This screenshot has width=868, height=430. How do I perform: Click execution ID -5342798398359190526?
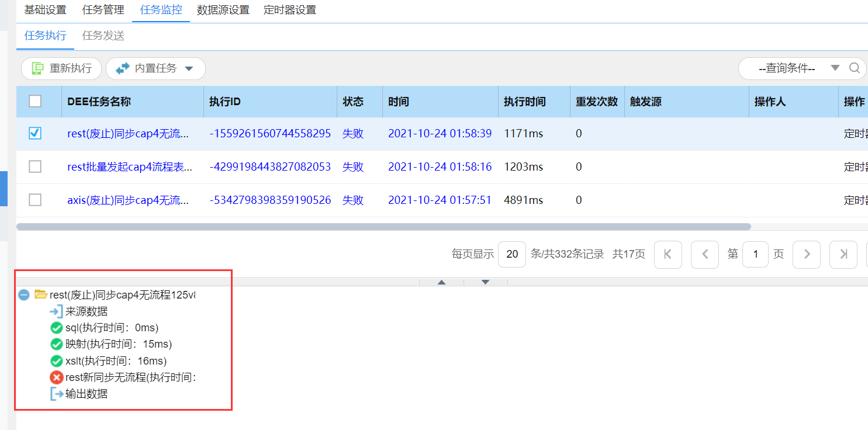tap(270, 200)
